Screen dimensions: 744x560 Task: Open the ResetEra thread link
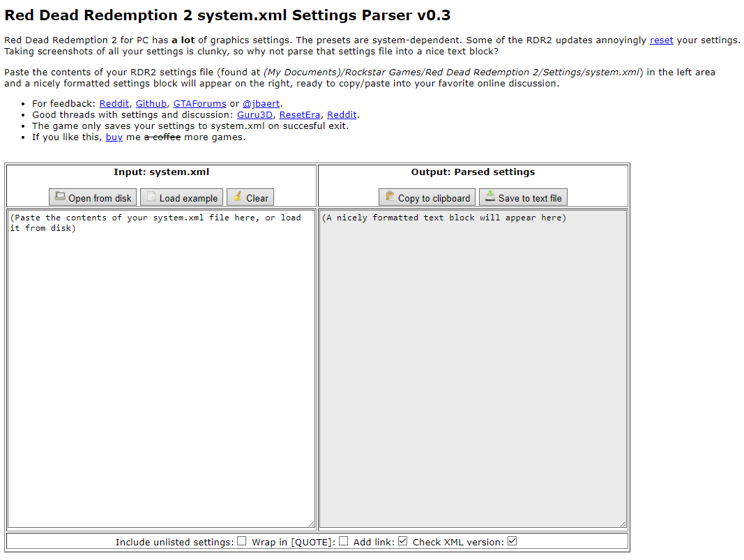(300, 115)
